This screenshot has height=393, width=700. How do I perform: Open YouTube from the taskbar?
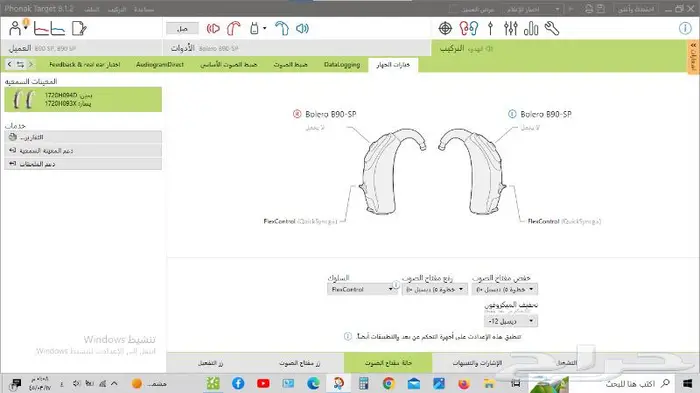(x=263, y=383)
